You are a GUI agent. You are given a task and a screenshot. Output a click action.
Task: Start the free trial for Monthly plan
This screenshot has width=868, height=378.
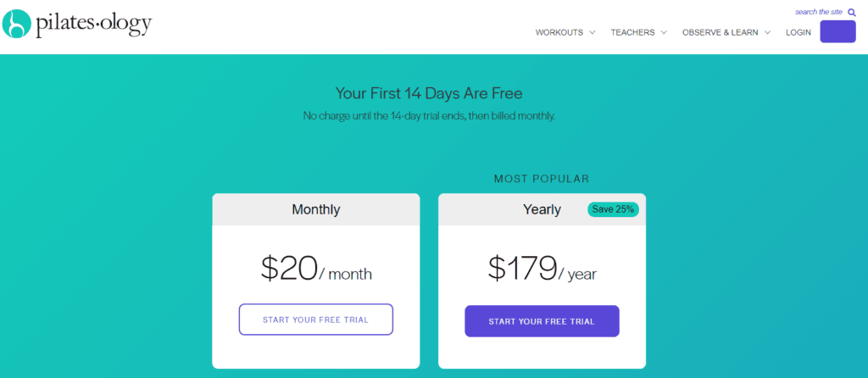tap(315, 320)
